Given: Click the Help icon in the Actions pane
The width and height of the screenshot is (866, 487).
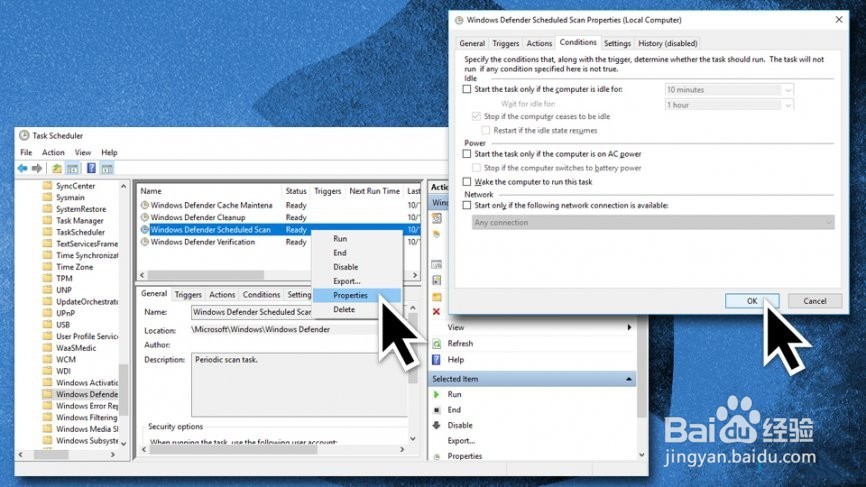Looking at the screenshot, I should pos(436,359).
